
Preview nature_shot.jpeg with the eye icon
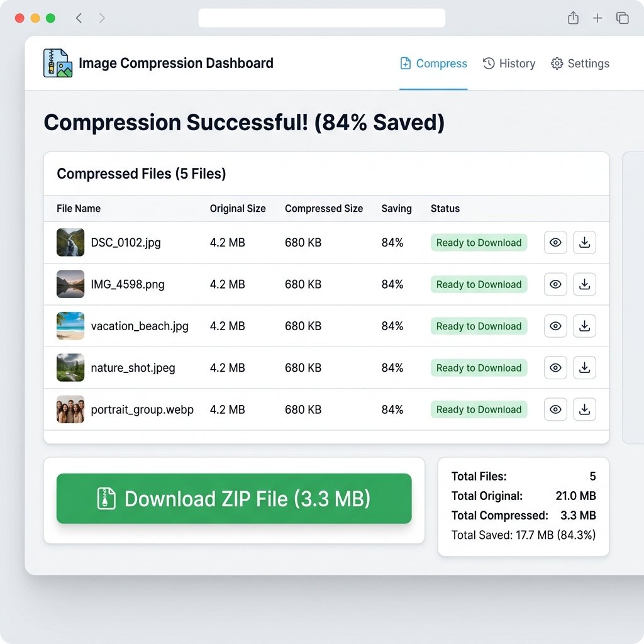click(x=555, y=367)
